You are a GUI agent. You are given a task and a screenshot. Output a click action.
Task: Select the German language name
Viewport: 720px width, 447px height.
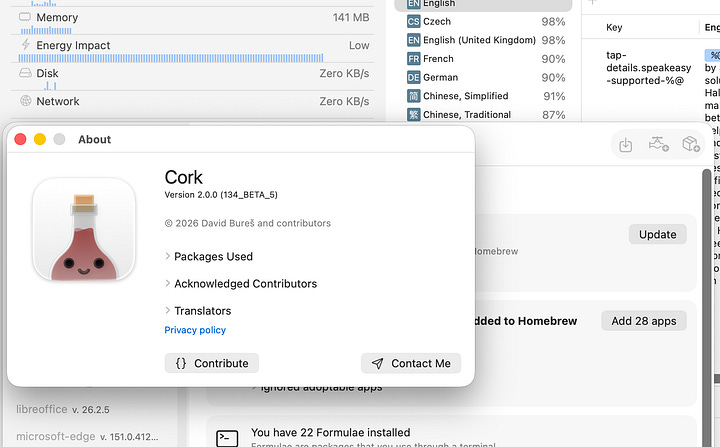click(x=440, y=77)
